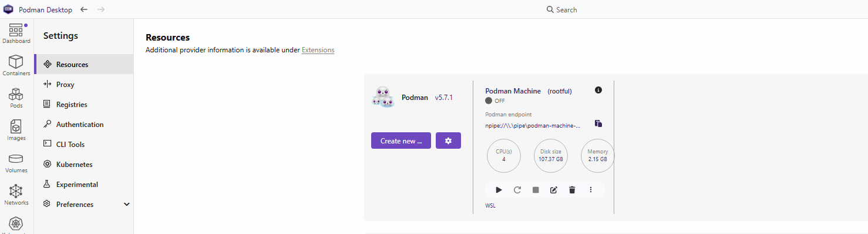
Task: Click the Podman Machine title
Action: click(x=513, y=91)
